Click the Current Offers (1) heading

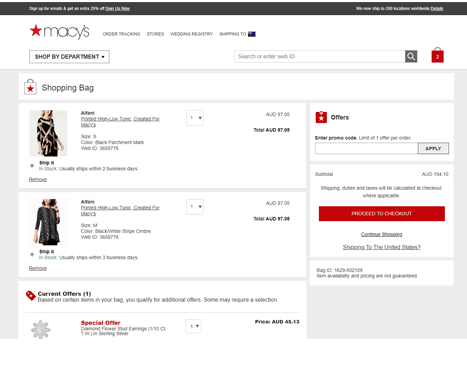tap(64, 294)
